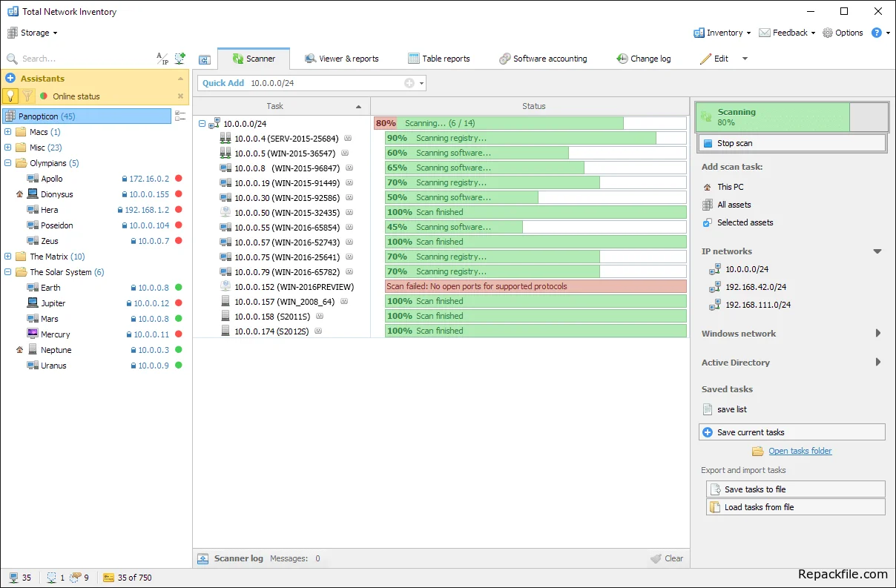Collapse The Solar System folder

coord(8,272)
